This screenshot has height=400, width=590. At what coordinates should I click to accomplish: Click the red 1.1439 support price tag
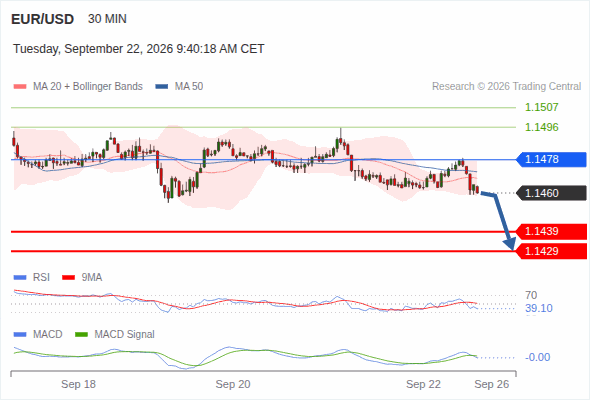point(551,231)
